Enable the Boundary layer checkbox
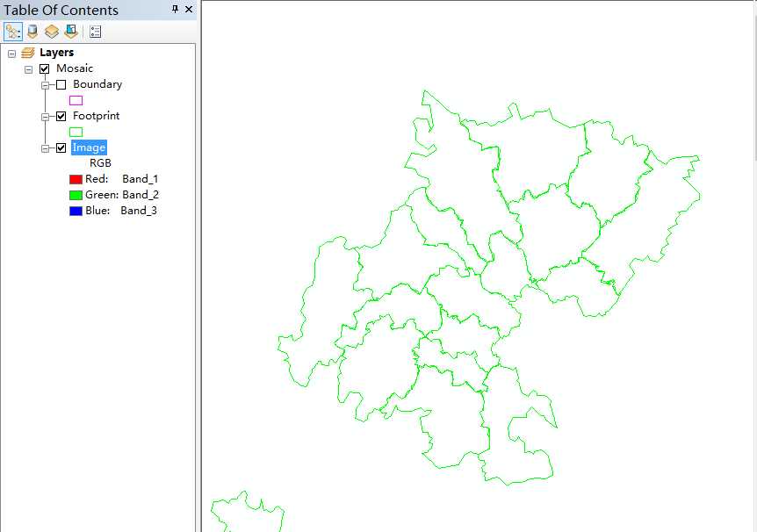 (x=61, y=85)
